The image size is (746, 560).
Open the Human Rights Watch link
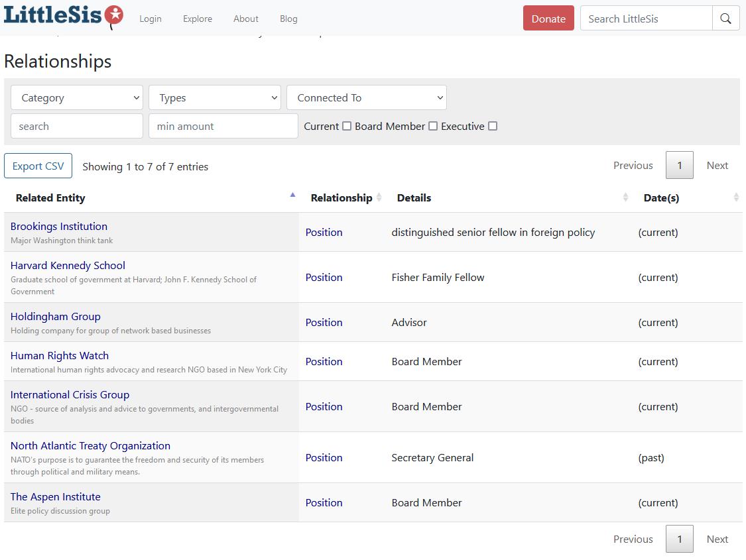click(60, 356)
